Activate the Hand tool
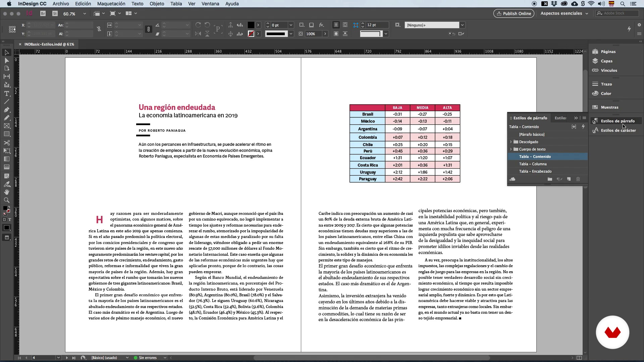 click(x=6, y=192)
